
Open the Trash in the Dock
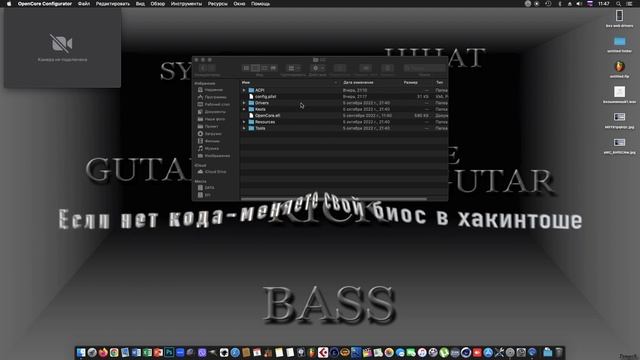[559, 353]
